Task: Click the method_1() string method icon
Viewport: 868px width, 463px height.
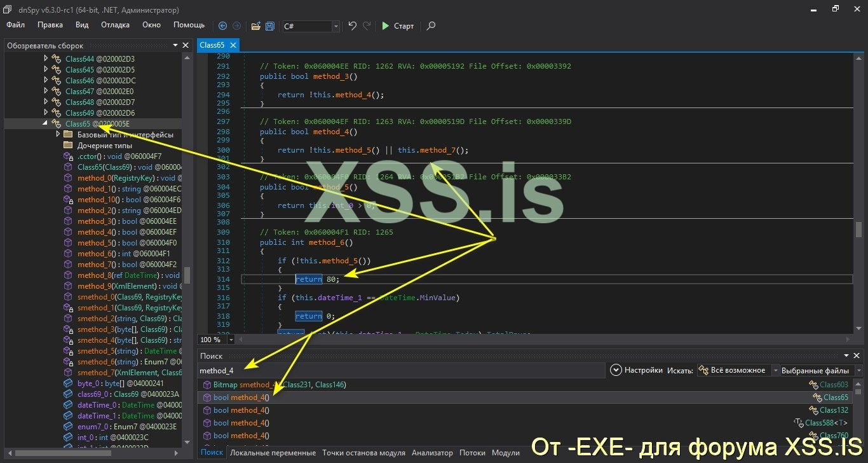Action: point(69,189)
